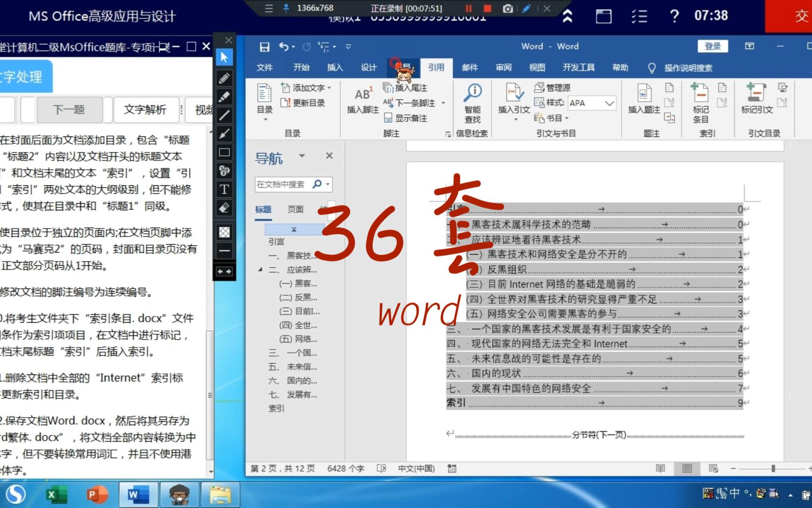Switch to the 邮件 Mailings tab
Viewport: 812px width, 508px height.
[x=470, y=68]
